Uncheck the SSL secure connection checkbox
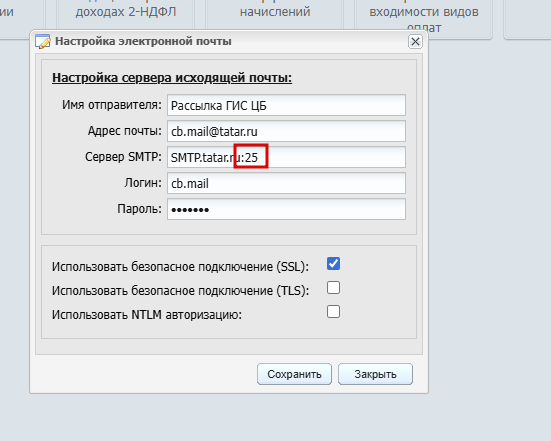This screenshot has height=441, width=551. point(333,264)
